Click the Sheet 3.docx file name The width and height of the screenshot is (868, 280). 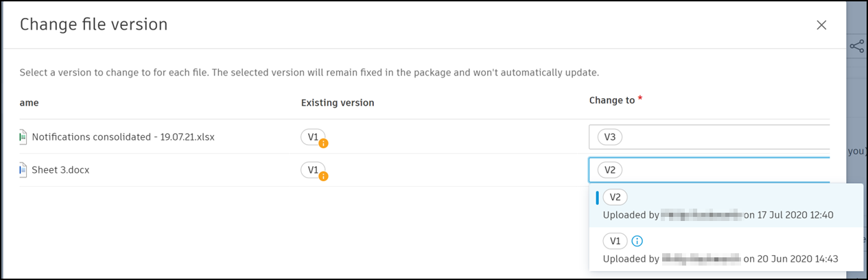(60, 170)
